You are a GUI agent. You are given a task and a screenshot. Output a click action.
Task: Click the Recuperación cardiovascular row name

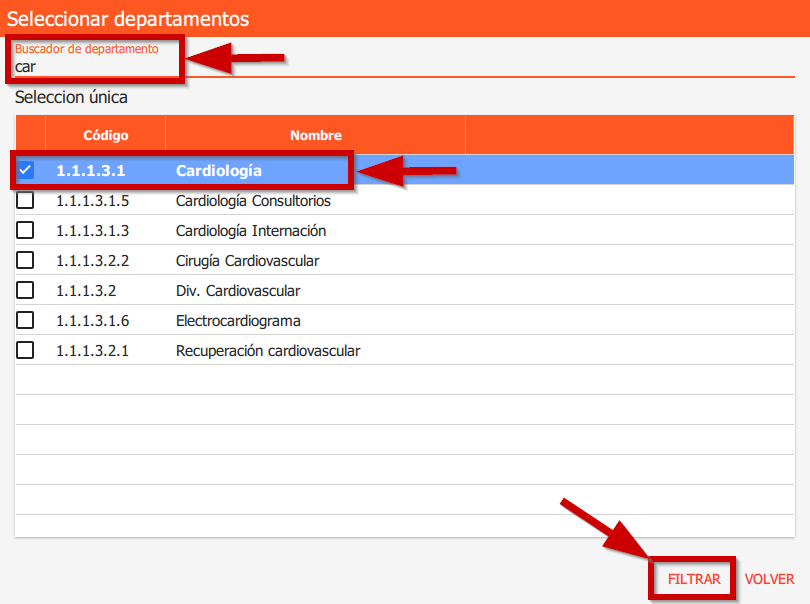click(x=267, y=351)
